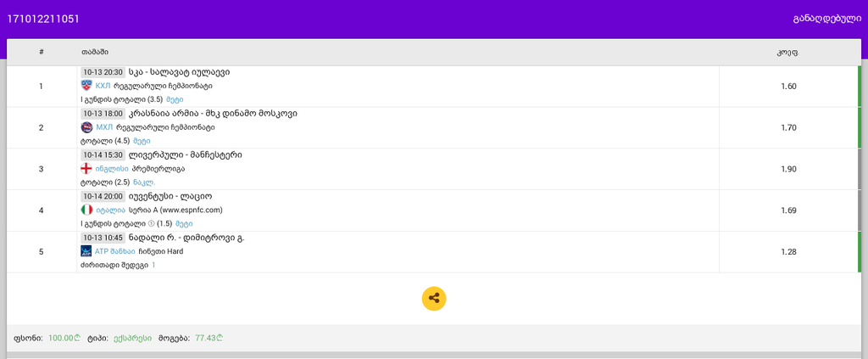The image size is (868, 359).
Task: Click the 10-14 15:30 date badge
Action: pyautogui.click(x=103, y=154)
